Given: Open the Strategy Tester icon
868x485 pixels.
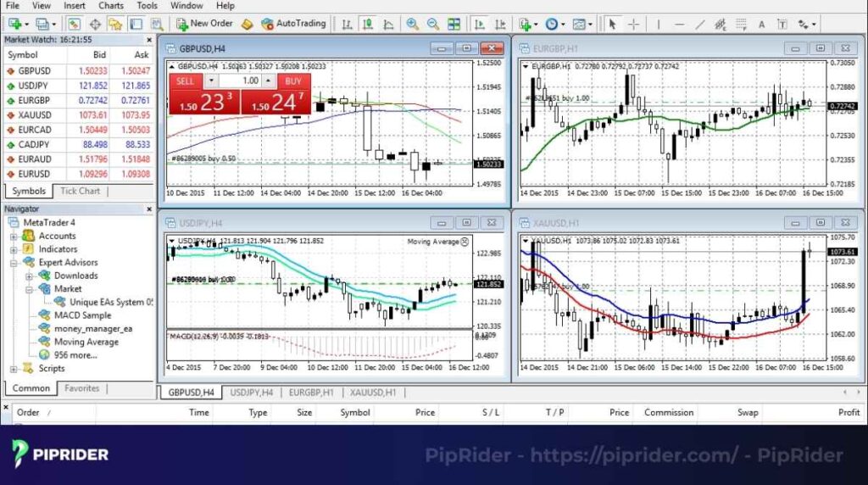Looking at the screenshot, I should tap(157, 24).
